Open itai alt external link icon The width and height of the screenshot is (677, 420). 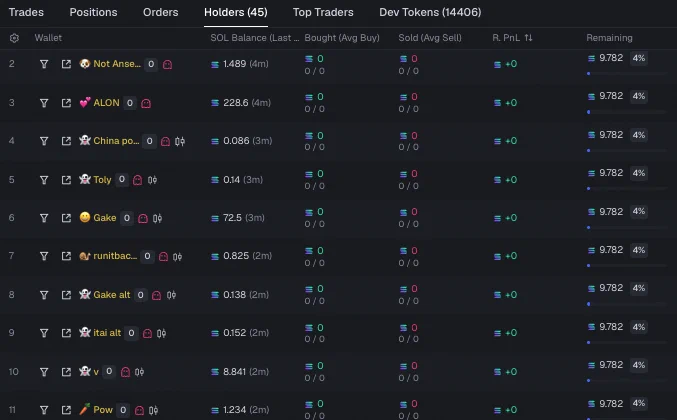66,333
